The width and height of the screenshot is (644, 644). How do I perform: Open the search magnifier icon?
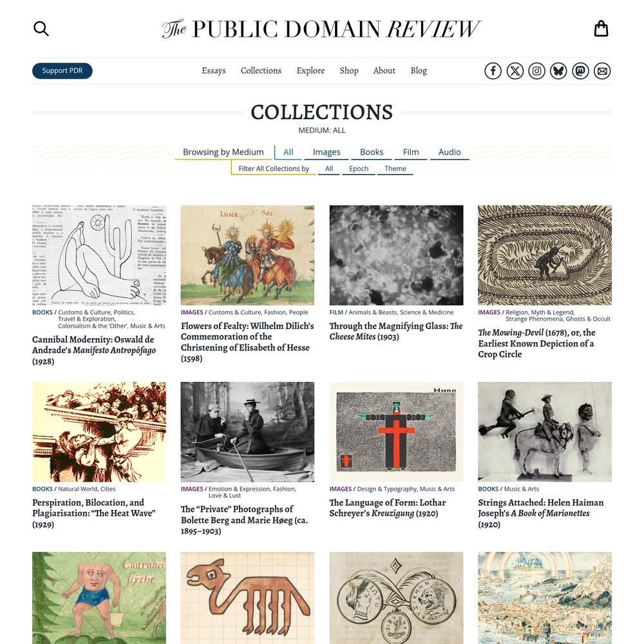41,29
